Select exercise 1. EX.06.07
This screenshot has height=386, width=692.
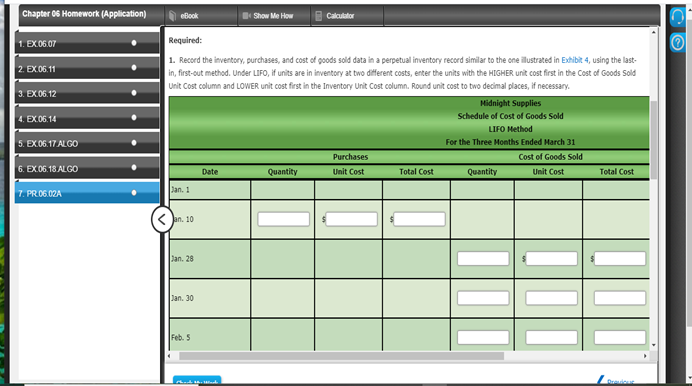pyautogui.click(x=87, y=43)
